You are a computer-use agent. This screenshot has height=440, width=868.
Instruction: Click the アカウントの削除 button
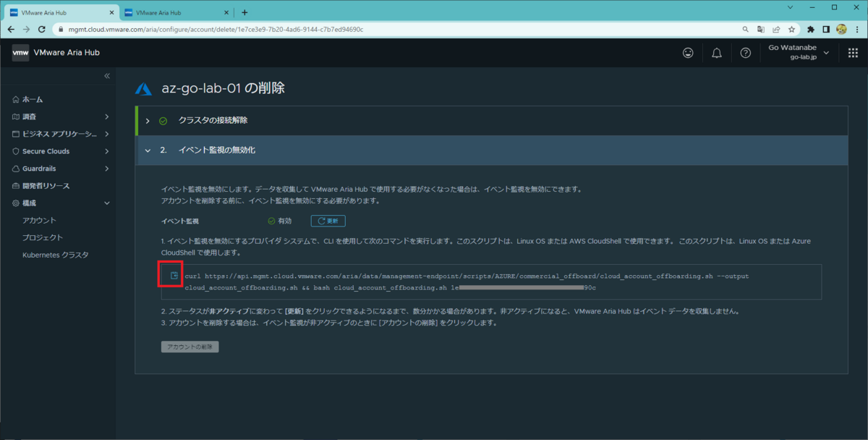point(190,347)
